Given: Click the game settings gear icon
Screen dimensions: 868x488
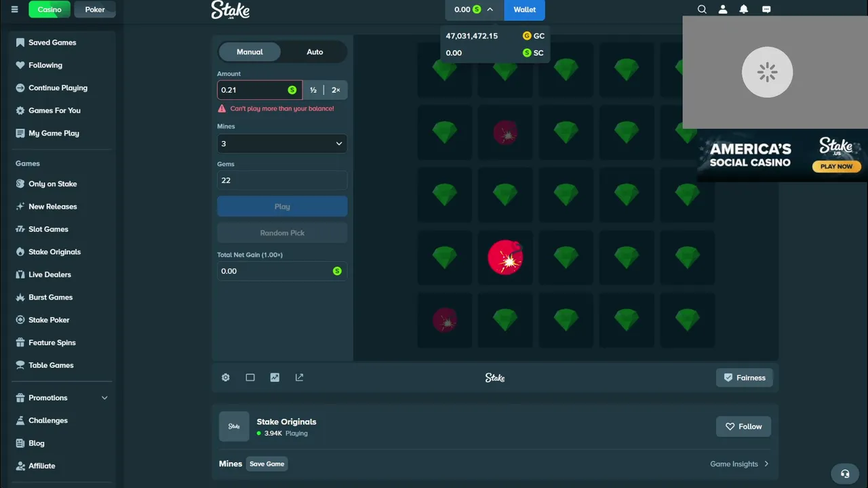Looking at the screenshot, I should tap(226, 378).
